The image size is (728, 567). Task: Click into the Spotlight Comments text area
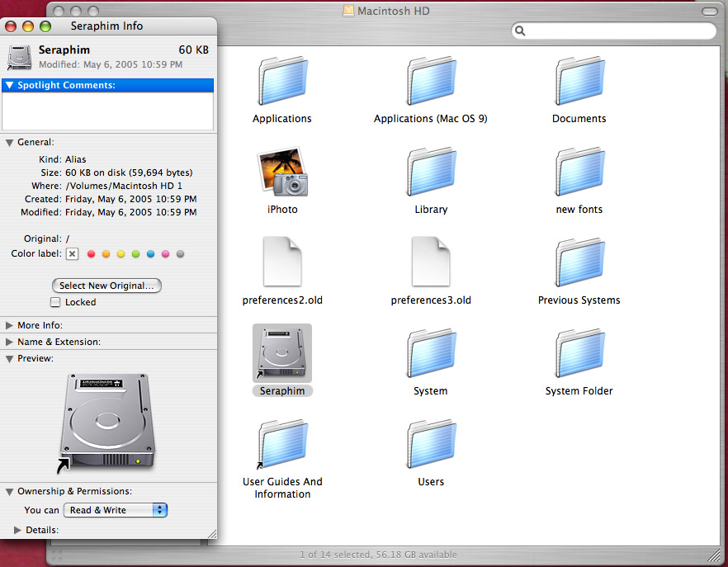(x=107, y=111)
